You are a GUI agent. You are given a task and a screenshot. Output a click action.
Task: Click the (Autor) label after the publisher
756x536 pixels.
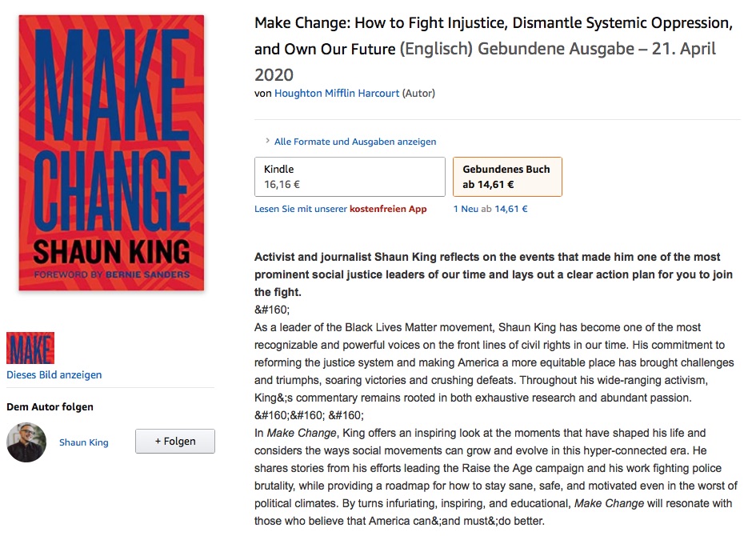[418, 94]
